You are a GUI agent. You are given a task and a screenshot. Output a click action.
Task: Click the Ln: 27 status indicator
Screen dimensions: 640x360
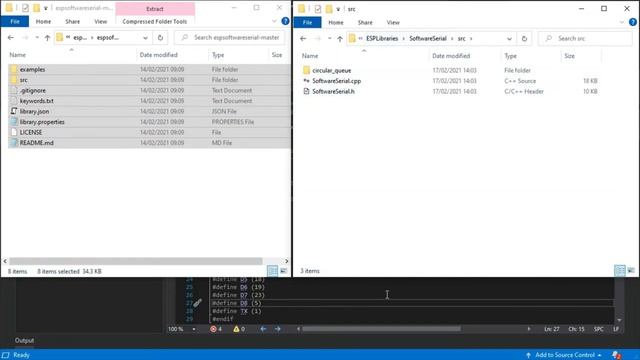551,329
